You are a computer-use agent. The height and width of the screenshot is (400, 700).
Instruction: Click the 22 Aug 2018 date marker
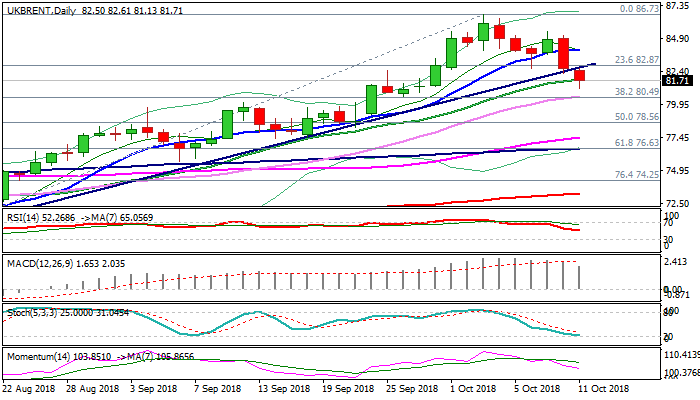[30, 388]
